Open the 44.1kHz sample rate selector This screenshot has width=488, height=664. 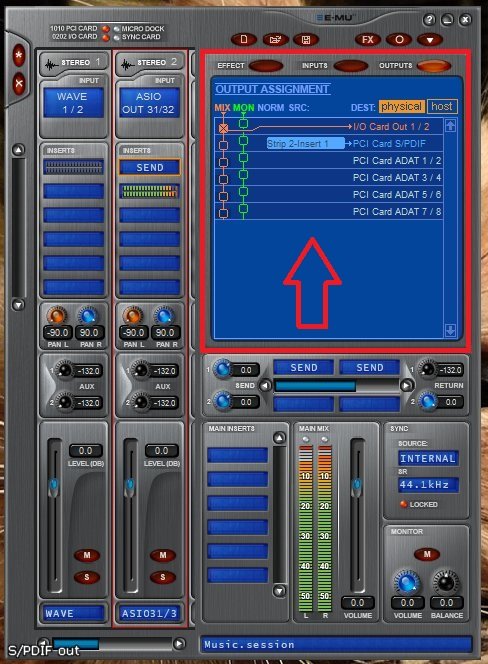pyautogui.click(x=428, y=484)
